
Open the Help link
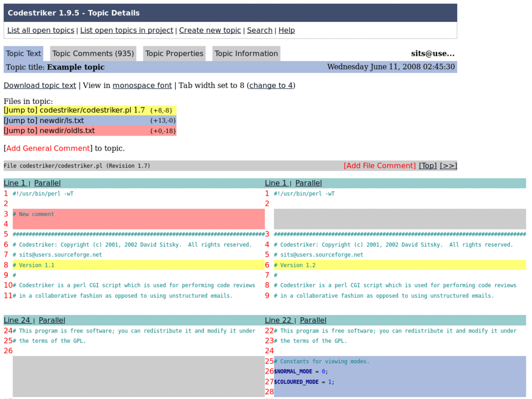point(287,30)
